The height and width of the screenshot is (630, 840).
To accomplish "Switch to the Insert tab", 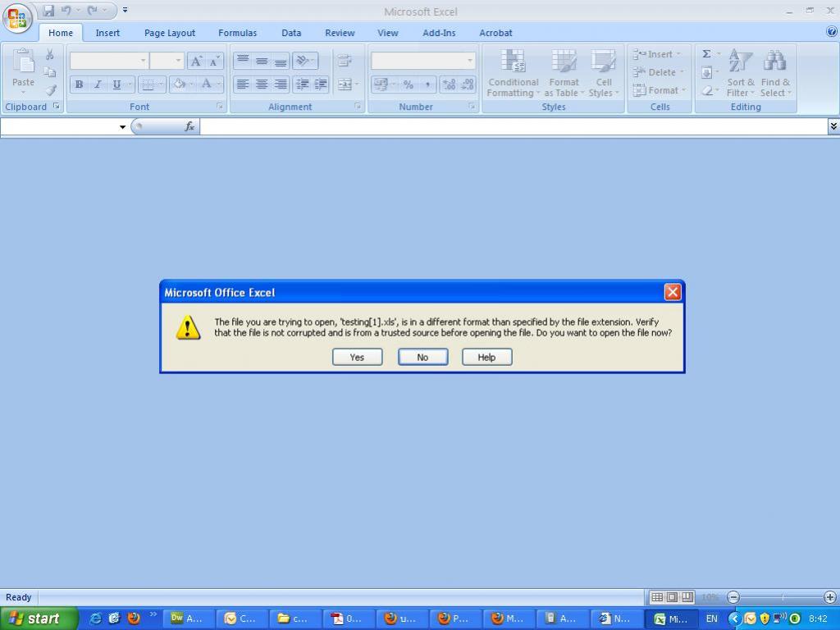I will coord(107,33).
